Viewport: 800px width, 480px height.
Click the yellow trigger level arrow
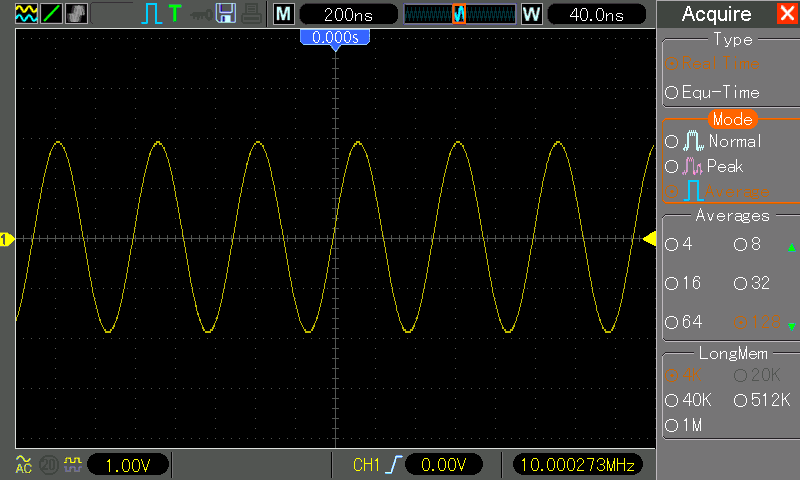pos(649,238)
